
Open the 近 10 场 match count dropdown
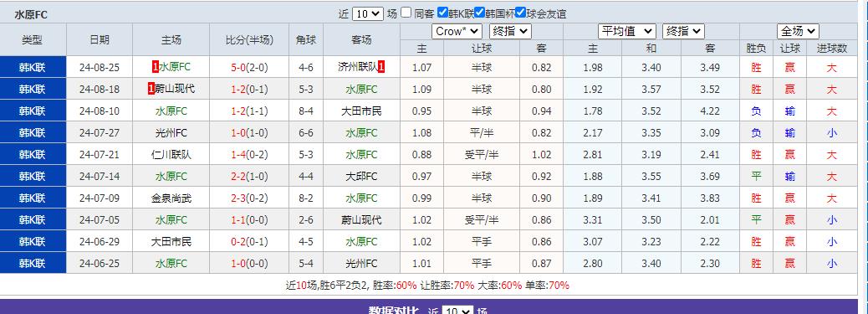pos(368,14)
